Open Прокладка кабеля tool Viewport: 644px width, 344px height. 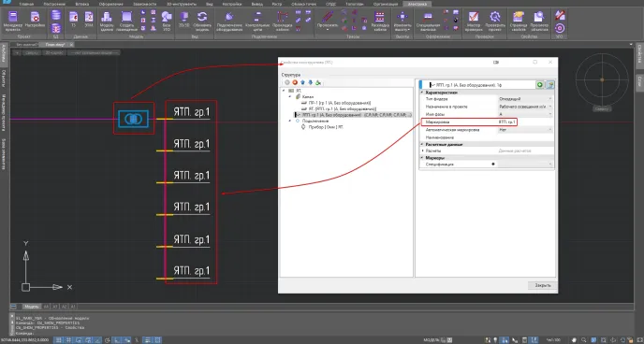(282, 21)
